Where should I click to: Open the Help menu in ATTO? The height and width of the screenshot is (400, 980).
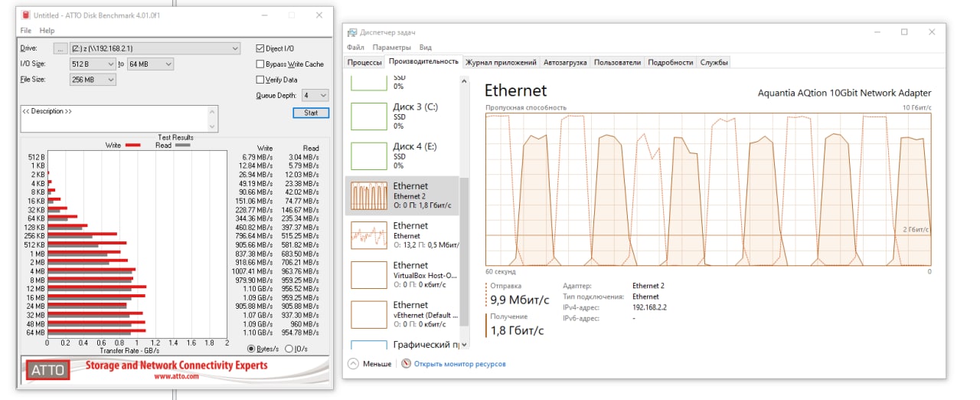click(47, 31)
